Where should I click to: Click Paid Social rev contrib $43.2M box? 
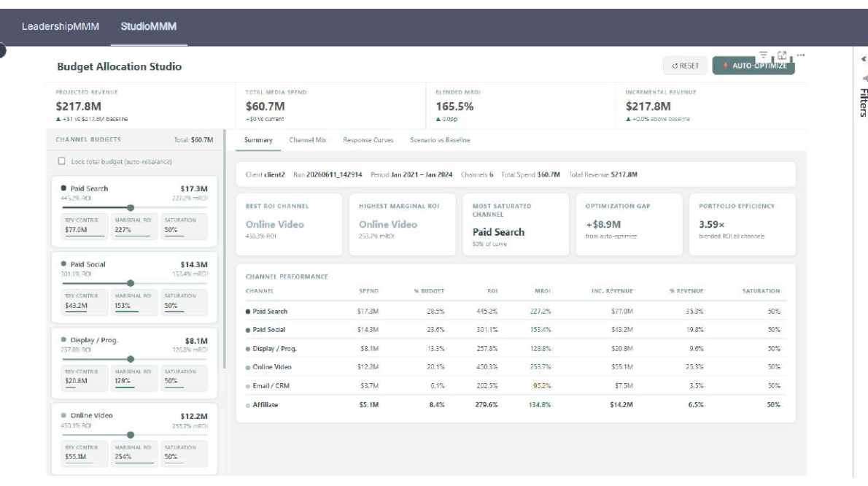click(84, 301)
